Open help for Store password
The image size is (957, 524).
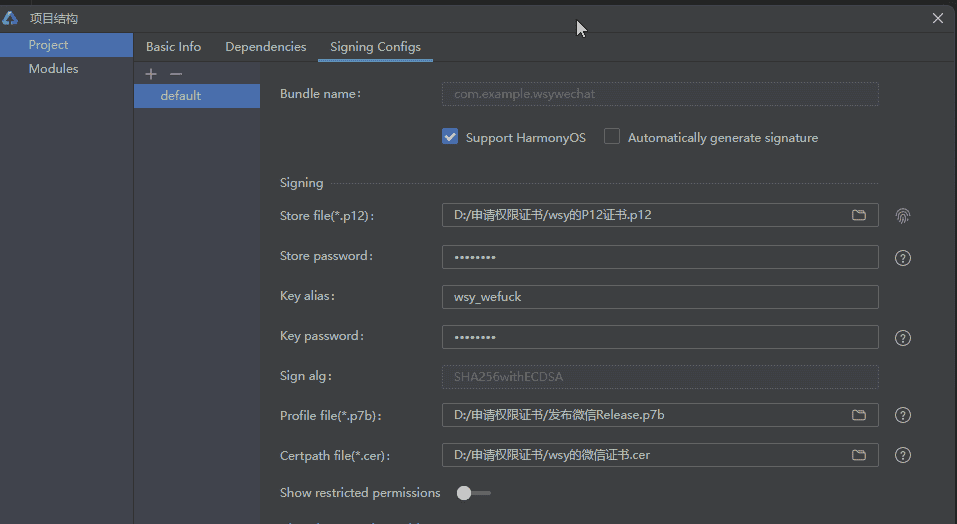[x=903, y=258]
